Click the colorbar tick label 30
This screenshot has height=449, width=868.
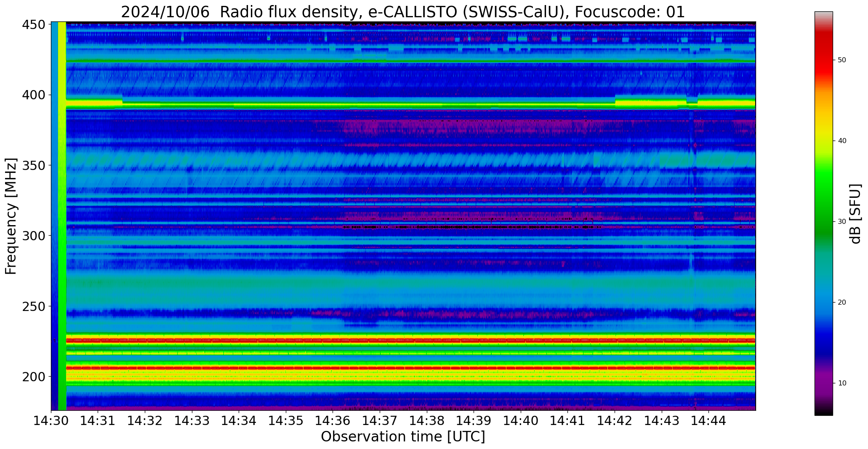tap(842, 222)
